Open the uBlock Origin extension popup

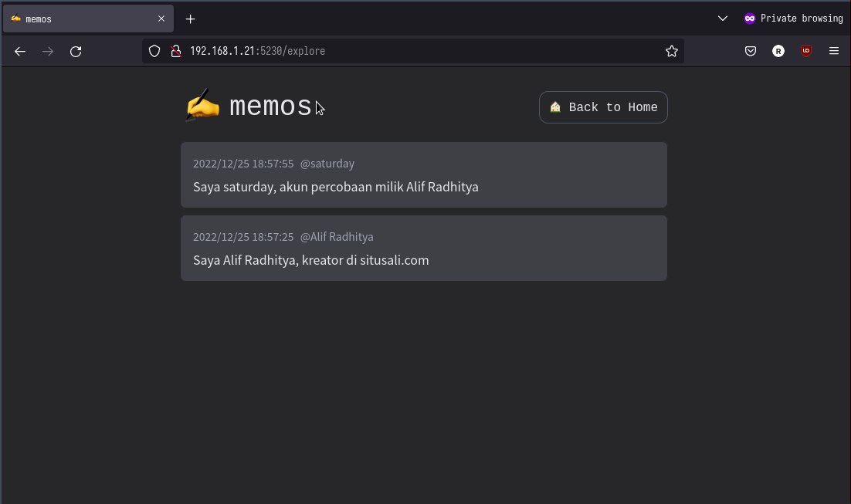pos(806,51)
